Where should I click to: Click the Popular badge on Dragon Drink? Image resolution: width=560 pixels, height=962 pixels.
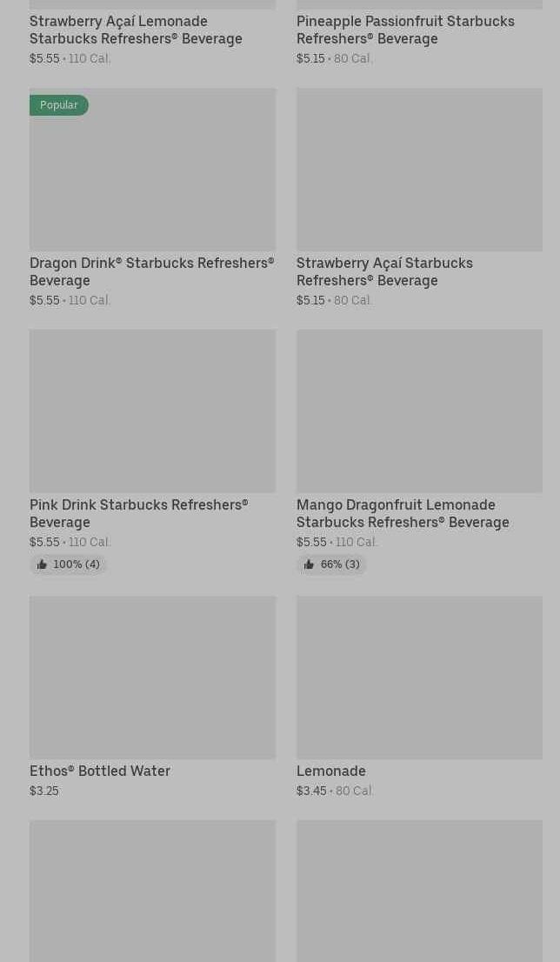[59, 105]
